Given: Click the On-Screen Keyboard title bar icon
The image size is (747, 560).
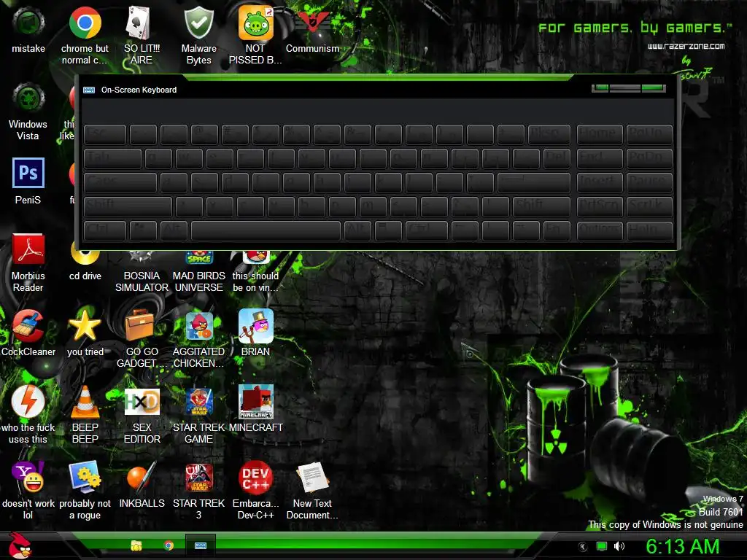Looking at the screenshot, I should 89,90.
